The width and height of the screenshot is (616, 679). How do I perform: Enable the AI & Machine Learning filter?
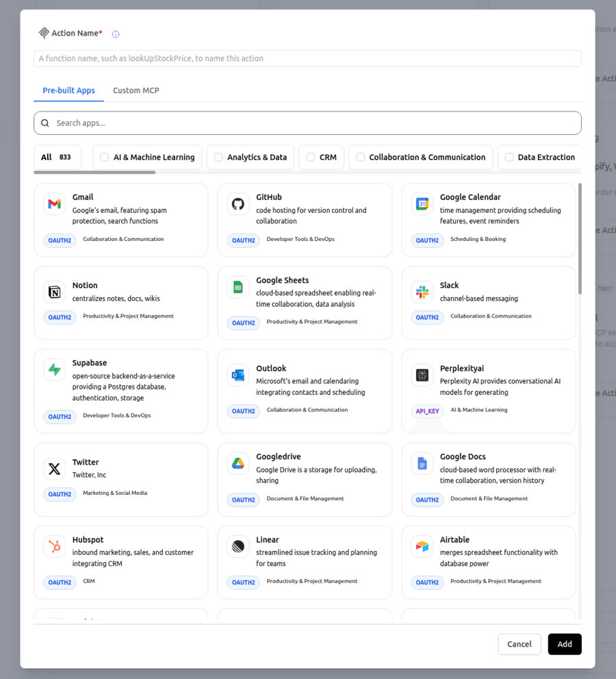pyautogui.click(x=103, y=157)
